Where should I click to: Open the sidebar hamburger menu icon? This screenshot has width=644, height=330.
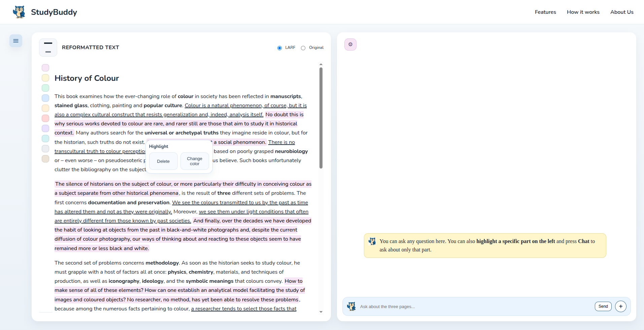[16, 41]
